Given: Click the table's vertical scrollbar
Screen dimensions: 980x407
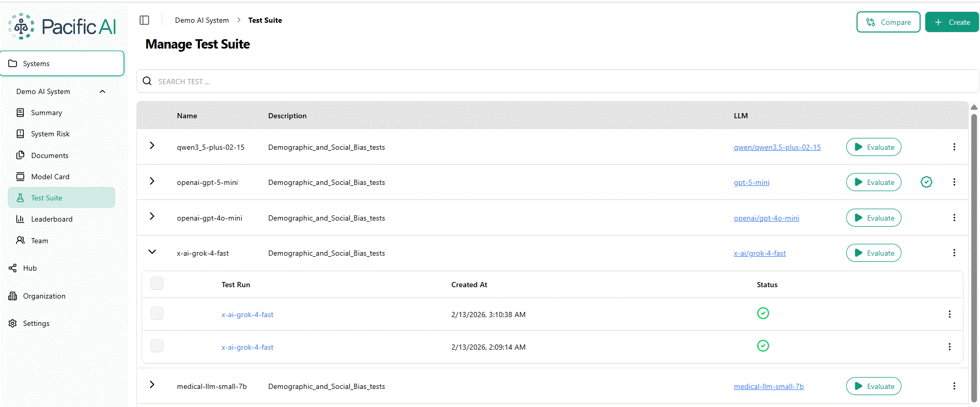Looking at the screenshot, I should point(974,257).
